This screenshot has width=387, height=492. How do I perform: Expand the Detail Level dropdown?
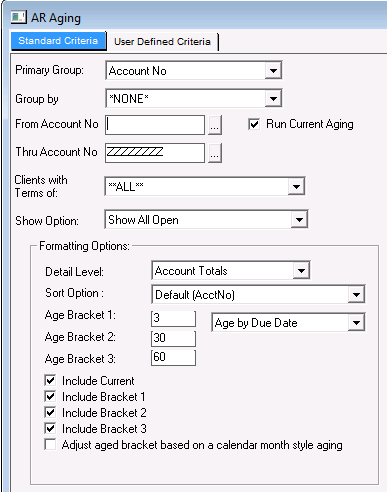point(301,270)
